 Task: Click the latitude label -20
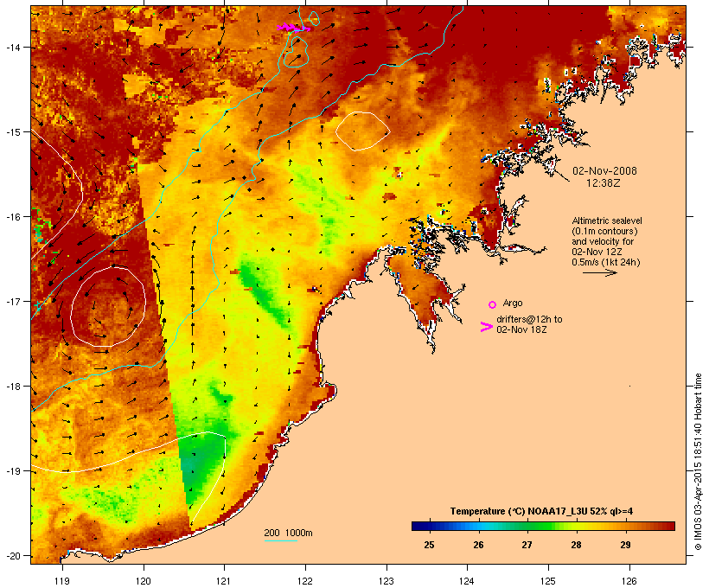[12, 556]
